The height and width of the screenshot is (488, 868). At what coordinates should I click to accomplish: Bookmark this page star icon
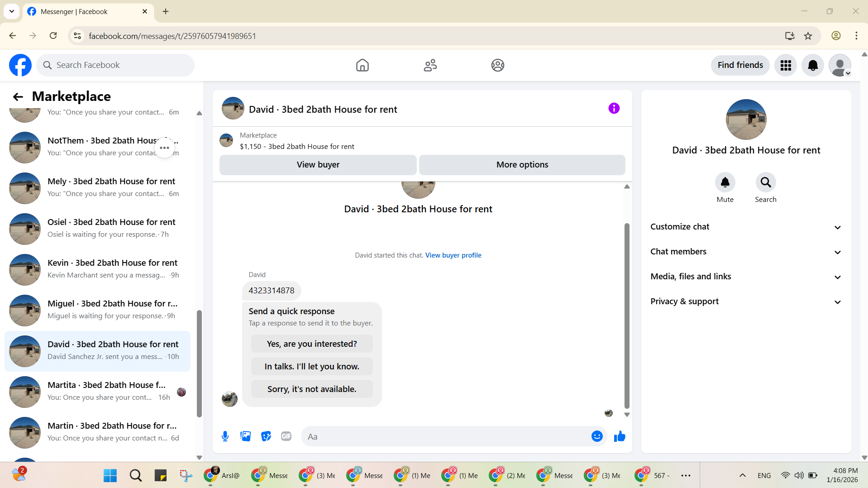[808, 36]
